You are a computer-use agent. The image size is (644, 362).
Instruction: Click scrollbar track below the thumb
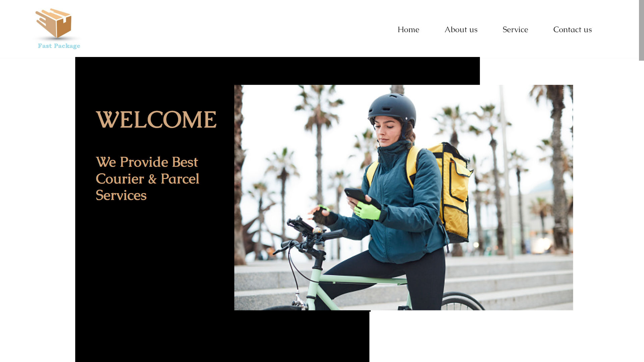tap(641, 211)
